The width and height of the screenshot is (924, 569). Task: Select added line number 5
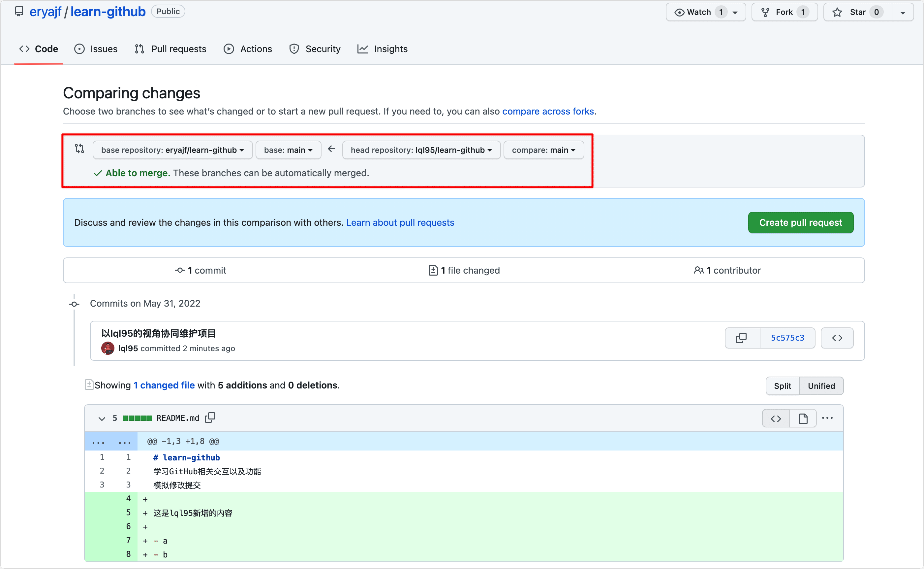click(x=128, y=513)
